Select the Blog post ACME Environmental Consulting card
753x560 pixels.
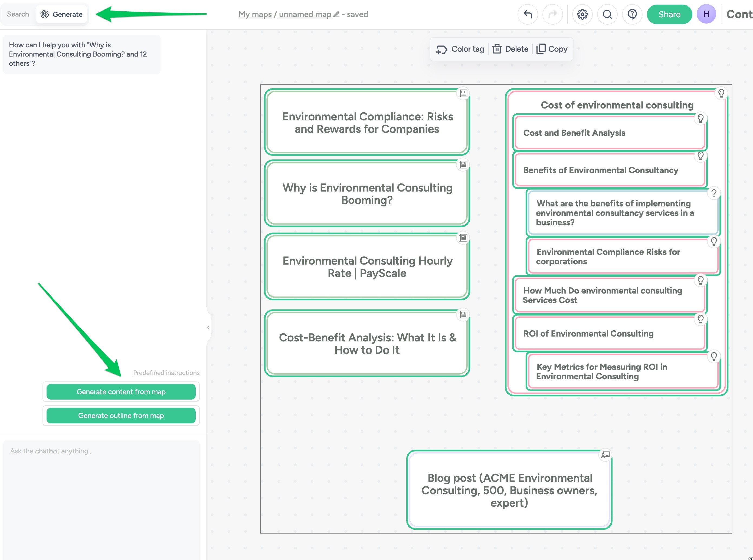[x=509, y=490]
